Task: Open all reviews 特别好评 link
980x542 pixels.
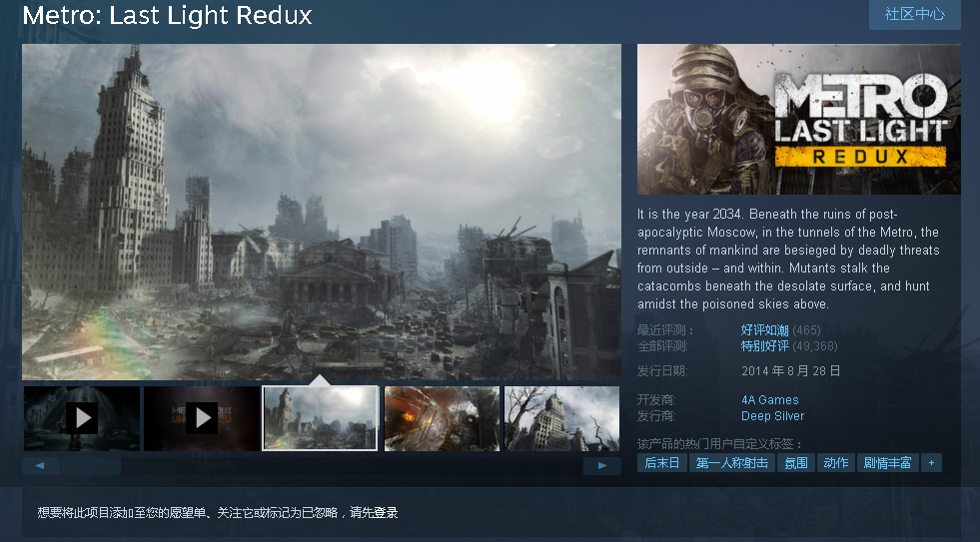Action: pyautogui.click(x=765, y=346)
